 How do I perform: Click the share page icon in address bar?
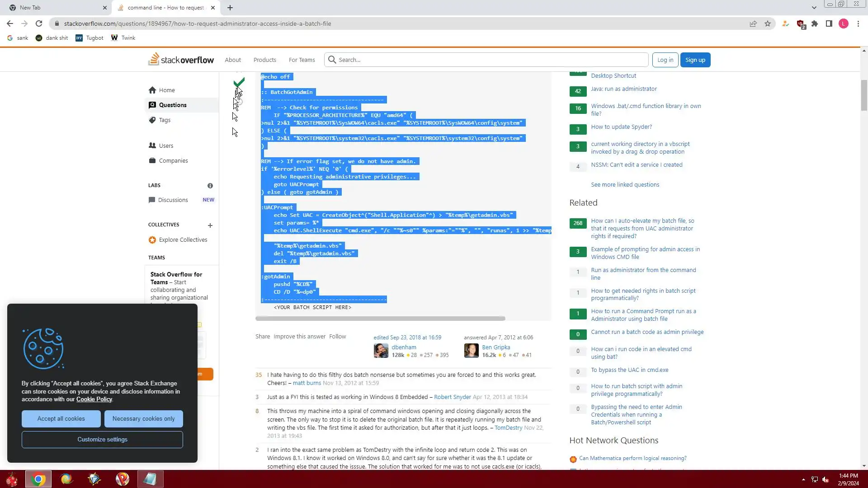click(x=753, y=23)
